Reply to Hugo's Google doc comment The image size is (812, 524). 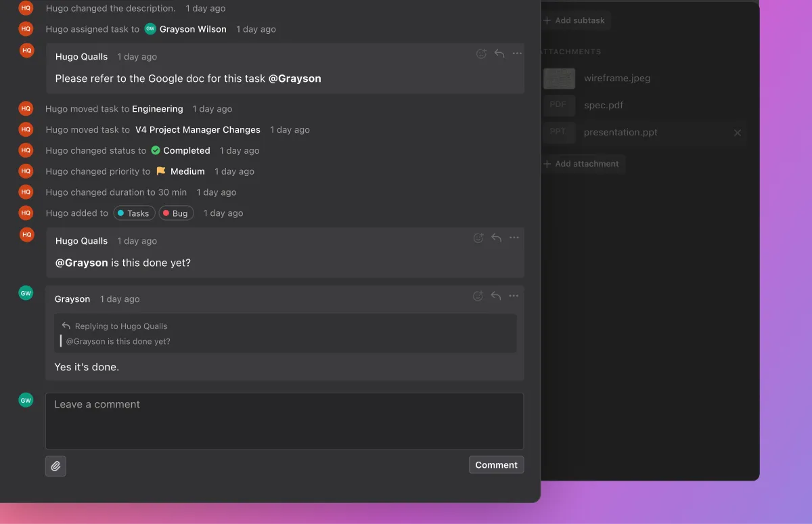pos(499,54)
